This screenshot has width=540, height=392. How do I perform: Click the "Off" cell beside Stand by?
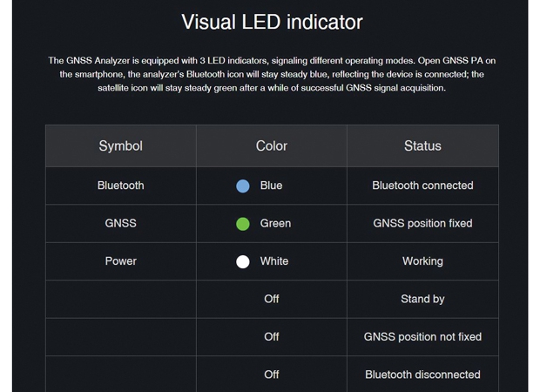click(272, 299)
